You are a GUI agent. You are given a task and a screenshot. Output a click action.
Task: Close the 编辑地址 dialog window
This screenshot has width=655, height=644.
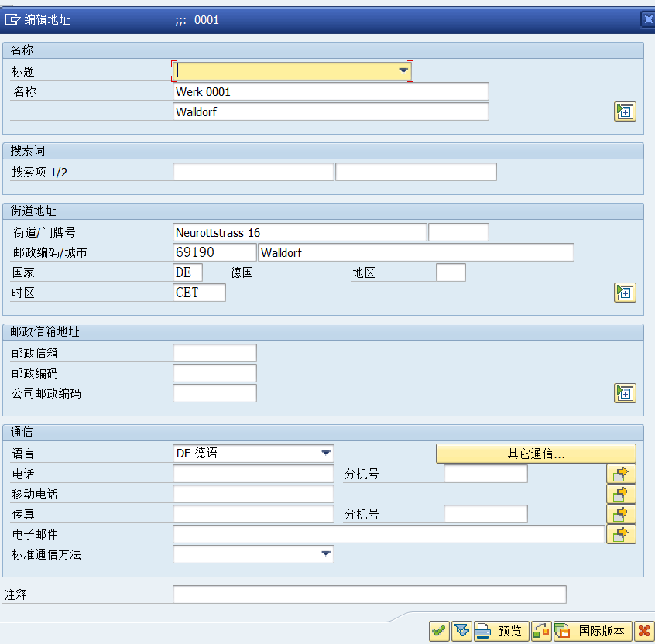point(648,19)
